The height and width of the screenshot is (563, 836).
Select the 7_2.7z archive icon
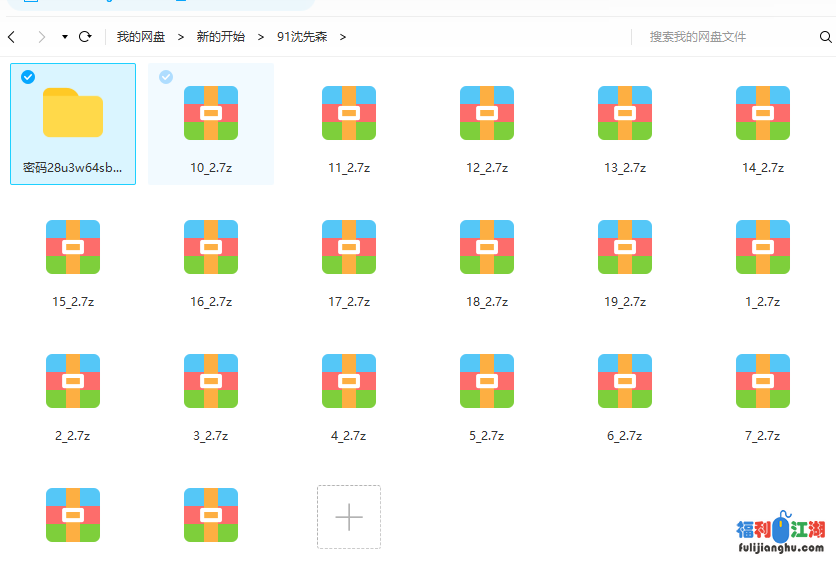coord(763,381)
